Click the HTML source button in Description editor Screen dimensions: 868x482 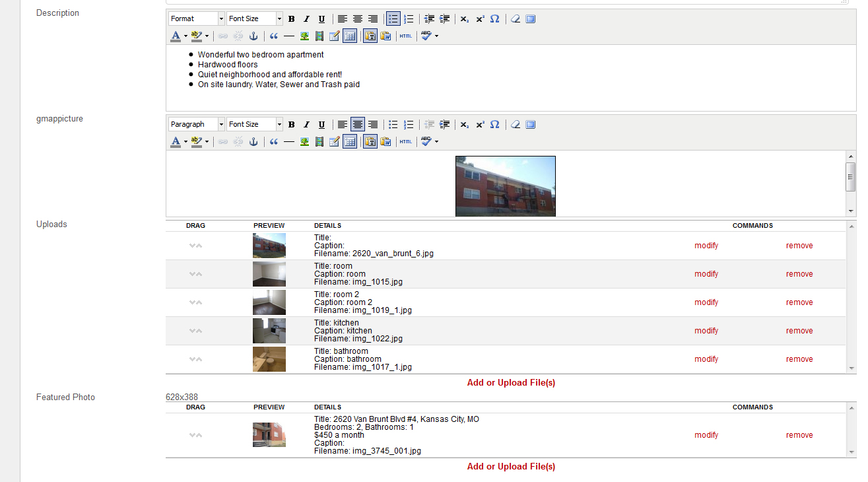(x=405, y=36)
